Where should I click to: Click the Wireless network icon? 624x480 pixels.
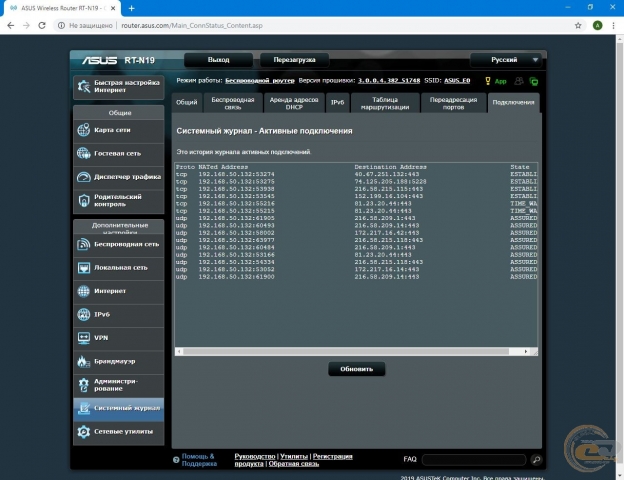pos(84,244)
